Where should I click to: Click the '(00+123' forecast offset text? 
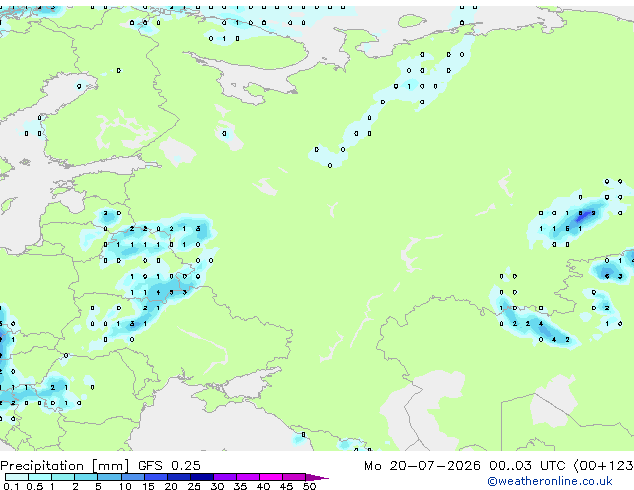point(603,466)
